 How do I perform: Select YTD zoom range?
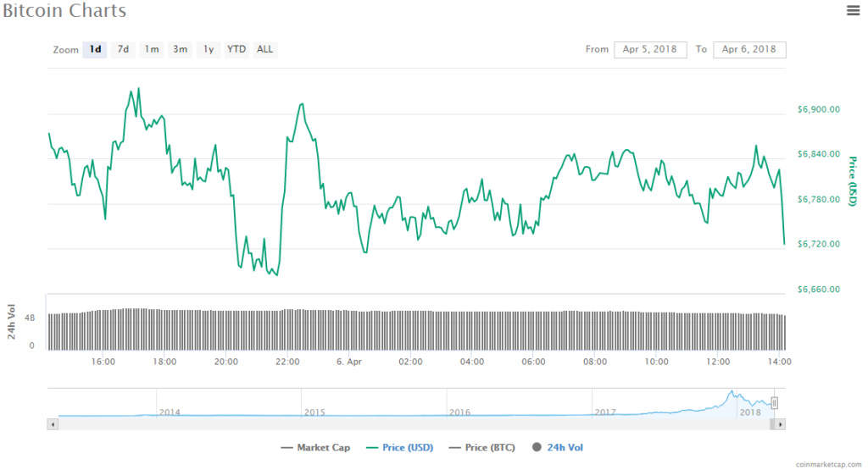[236, 49]
